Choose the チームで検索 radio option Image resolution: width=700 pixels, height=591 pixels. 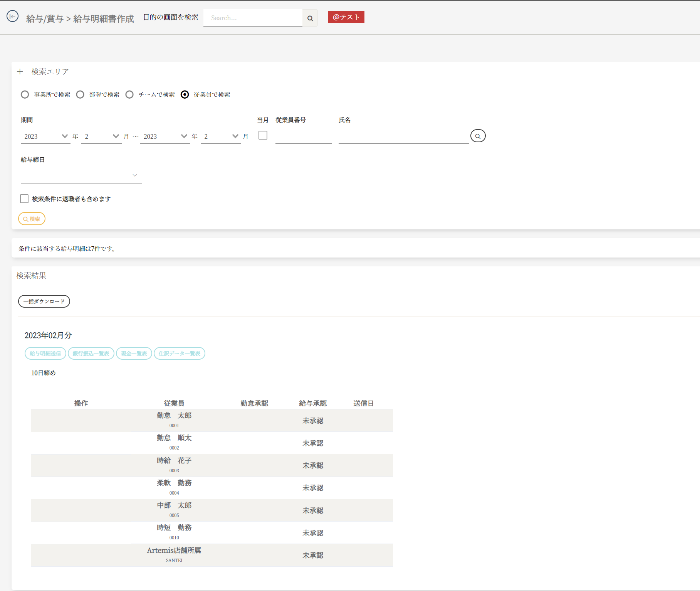tap(129, 95)
